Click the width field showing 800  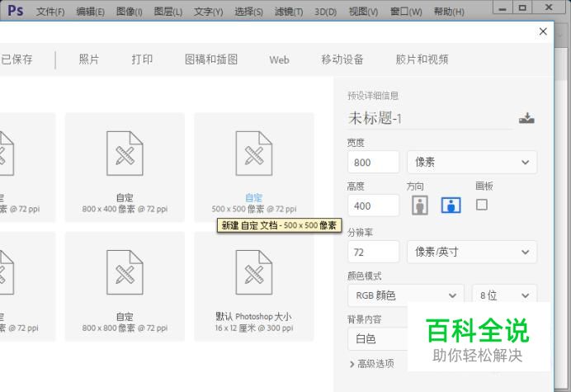tap(373, 162)
